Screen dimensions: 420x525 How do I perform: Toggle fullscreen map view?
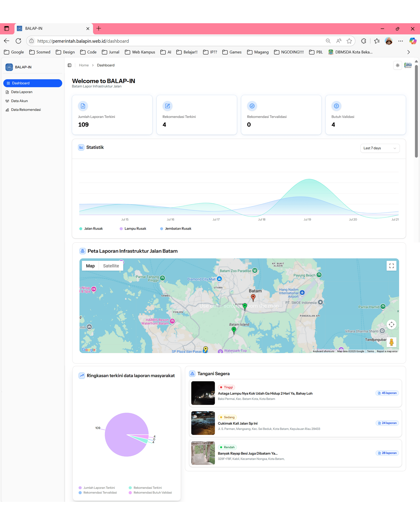pos(391,266)
